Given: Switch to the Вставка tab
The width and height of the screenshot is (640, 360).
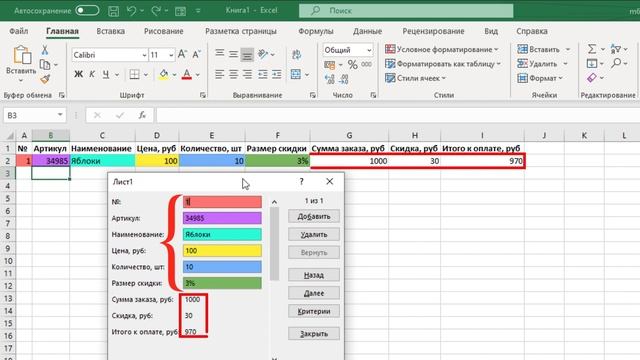Looking at the screenshot, I should pyautogui.click(x=110, y=31).
